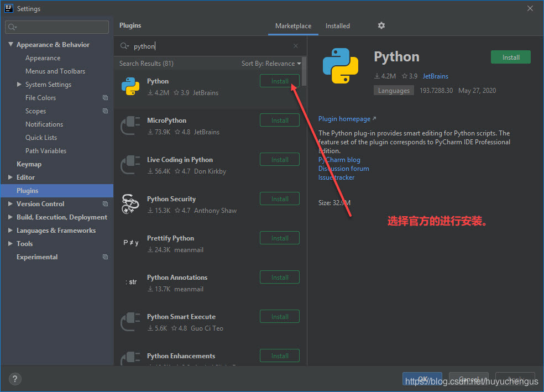
Task: Expand the System Settings node
Action: [x=19, y=84]
